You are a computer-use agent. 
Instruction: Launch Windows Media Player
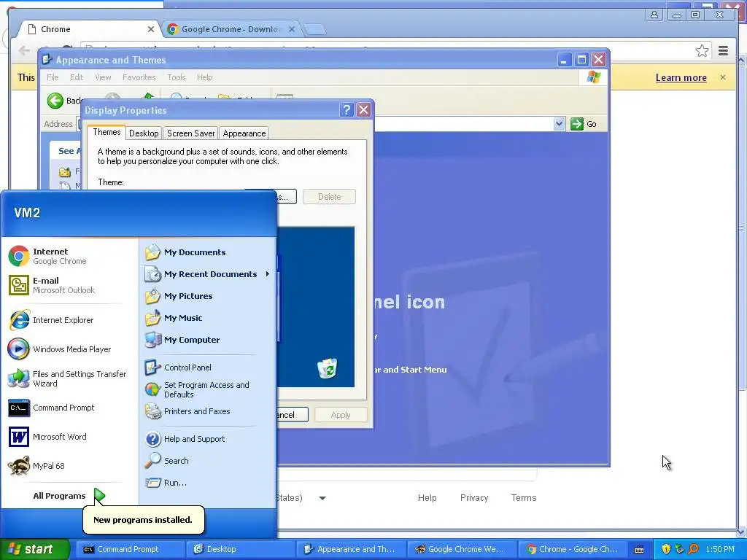coord(60,349)
